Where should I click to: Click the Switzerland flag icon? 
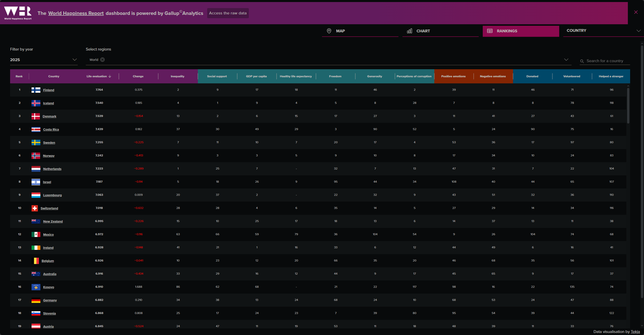pos(35,208)
